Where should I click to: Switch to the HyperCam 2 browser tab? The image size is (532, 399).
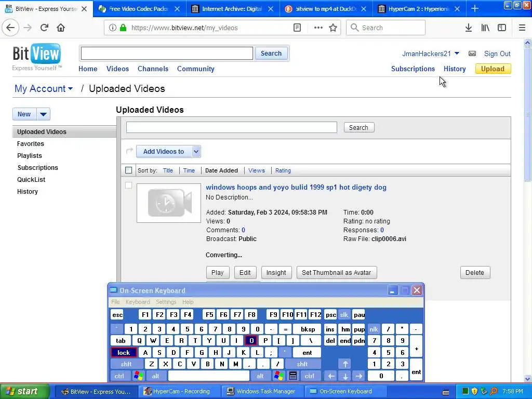coord(419,9)
